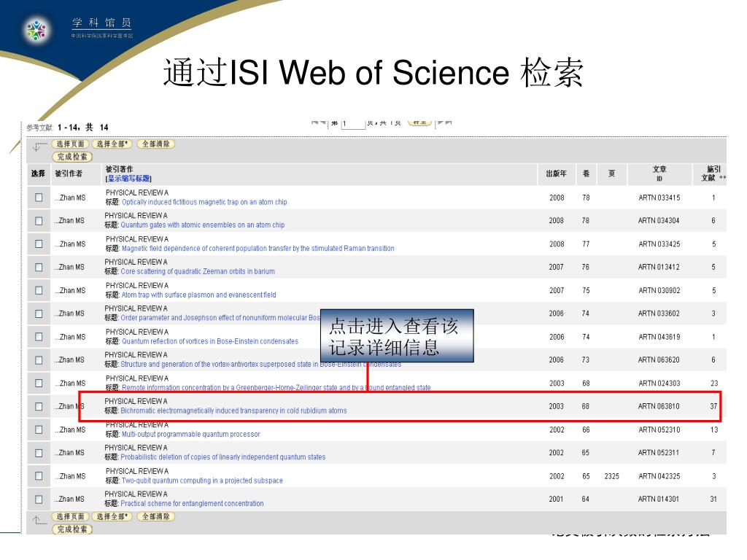The height and width of the screenshot is (560, 747).
Task: Click the 出版年 column header
Action: coord(557,174)
